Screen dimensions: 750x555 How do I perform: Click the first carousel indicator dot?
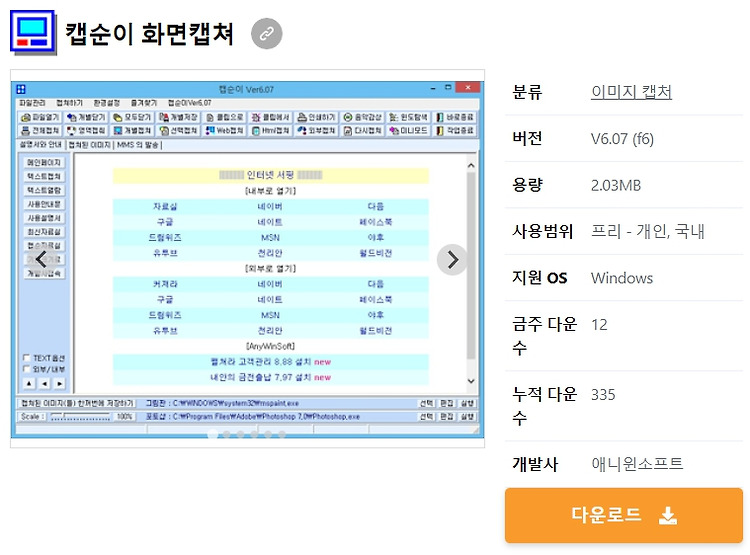coord(213,434)
